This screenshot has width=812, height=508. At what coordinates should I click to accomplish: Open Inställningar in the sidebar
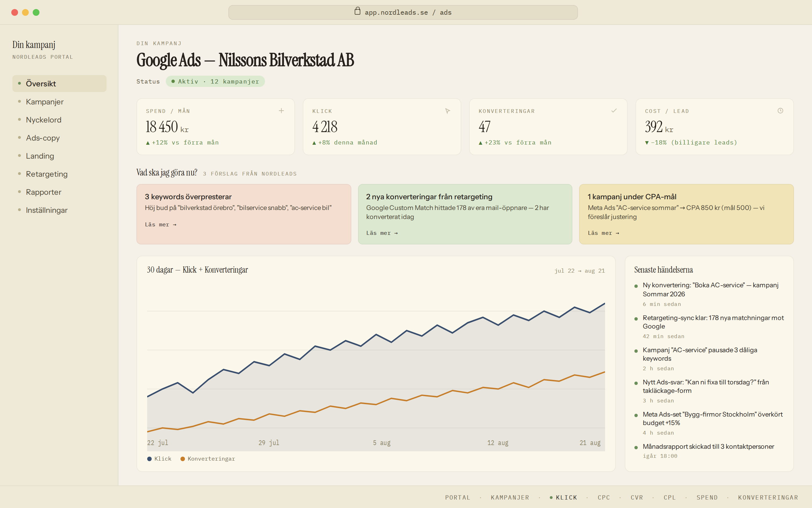(x=59, y=210)
